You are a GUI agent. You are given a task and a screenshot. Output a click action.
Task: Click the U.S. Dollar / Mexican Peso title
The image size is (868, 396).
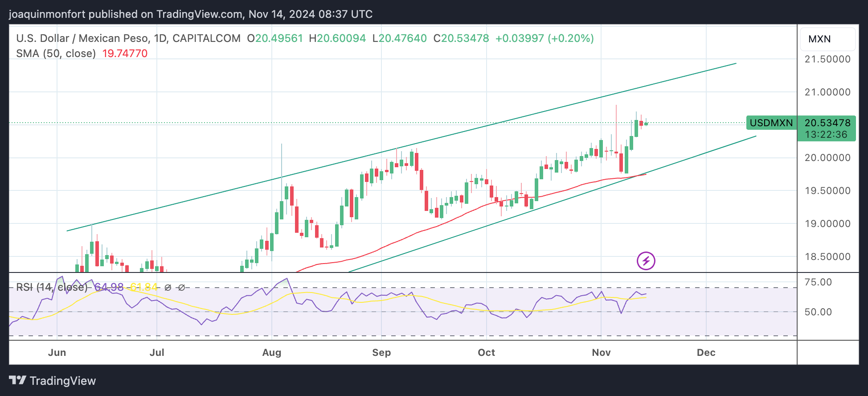click(128, 38)
